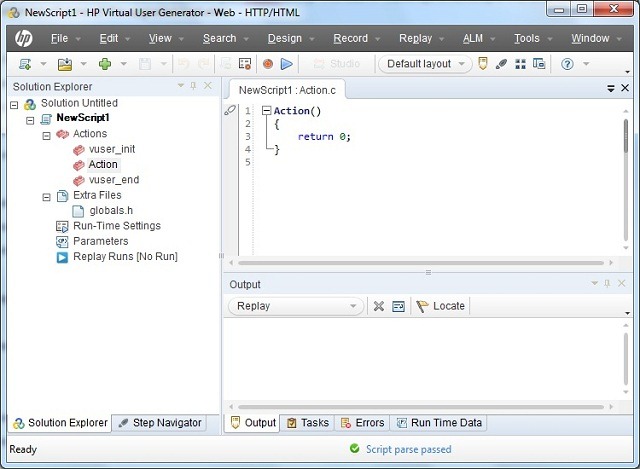Click the Steps Toolbox icon in toolbar
640x469 pixels.
[245, 64]
